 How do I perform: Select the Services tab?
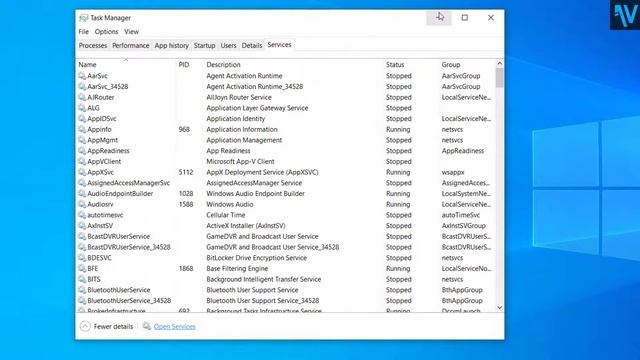pos(280,44)
